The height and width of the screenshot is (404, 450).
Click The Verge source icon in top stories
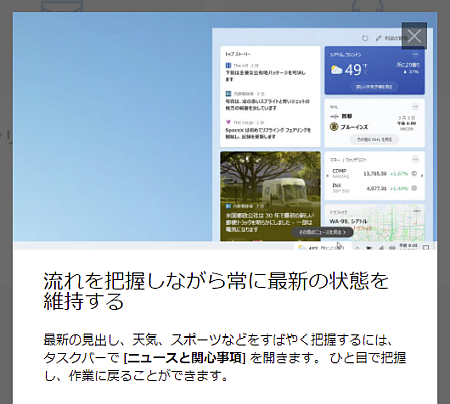[228, 122]
